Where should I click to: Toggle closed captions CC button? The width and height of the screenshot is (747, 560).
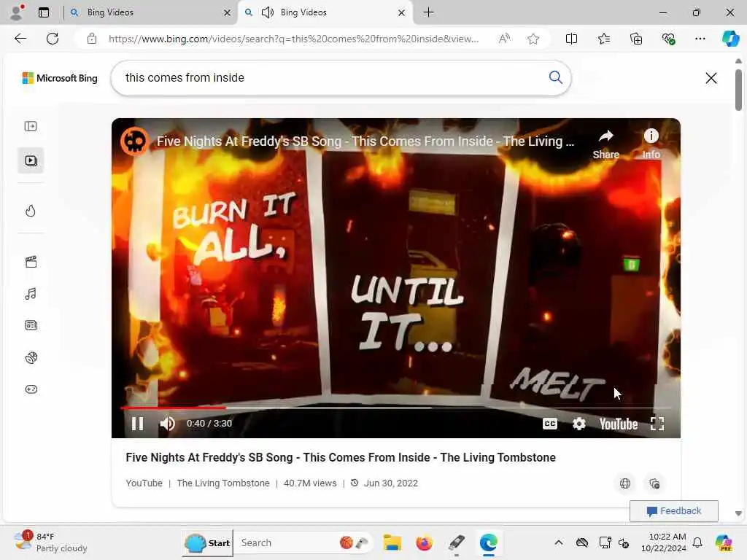[x=550, y=424]
